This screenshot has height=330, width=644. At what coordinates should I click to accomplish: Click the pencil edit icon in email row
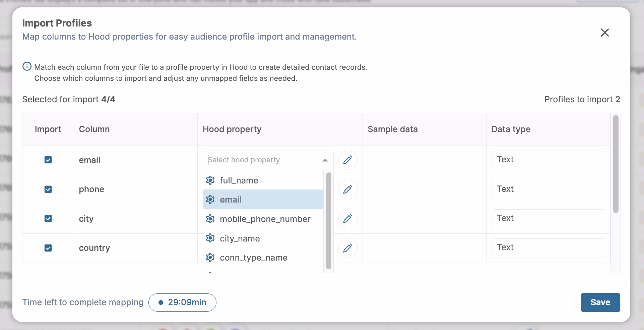(x=348, y=160)
